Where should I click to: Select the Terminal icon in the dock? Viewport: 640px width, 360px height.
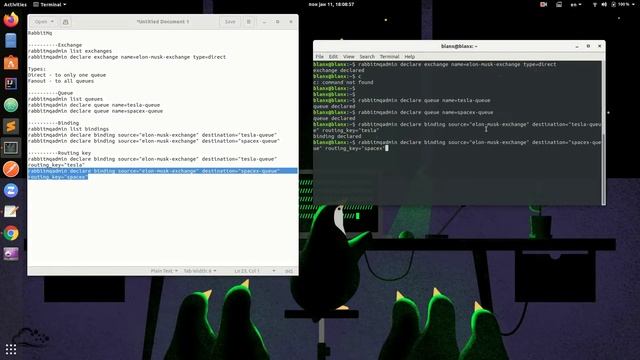pos(11,148)
